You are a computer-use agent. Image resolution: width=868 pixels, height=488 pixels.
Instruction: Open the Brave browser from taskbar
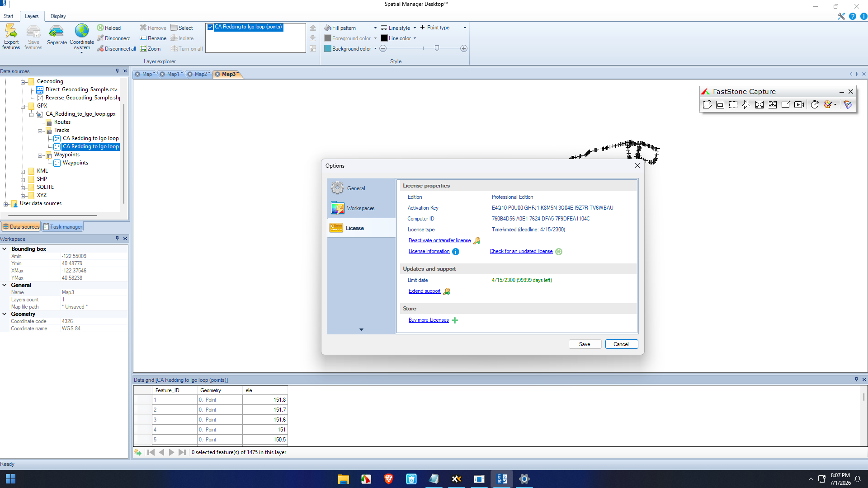point(389,479)
